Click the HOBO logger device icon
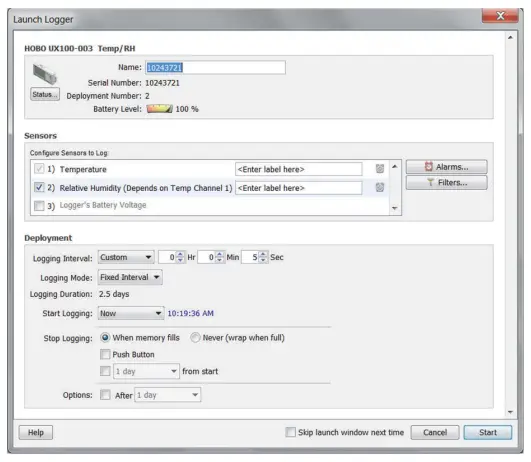This screenshot has width=531, height=462. coord(45,74)
